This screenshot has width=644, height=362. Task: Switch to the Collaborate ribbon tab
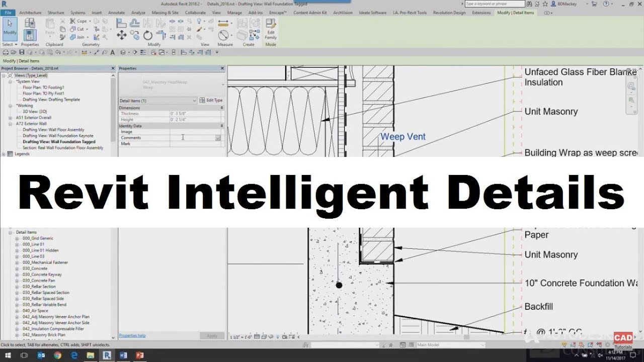(195, 13)
